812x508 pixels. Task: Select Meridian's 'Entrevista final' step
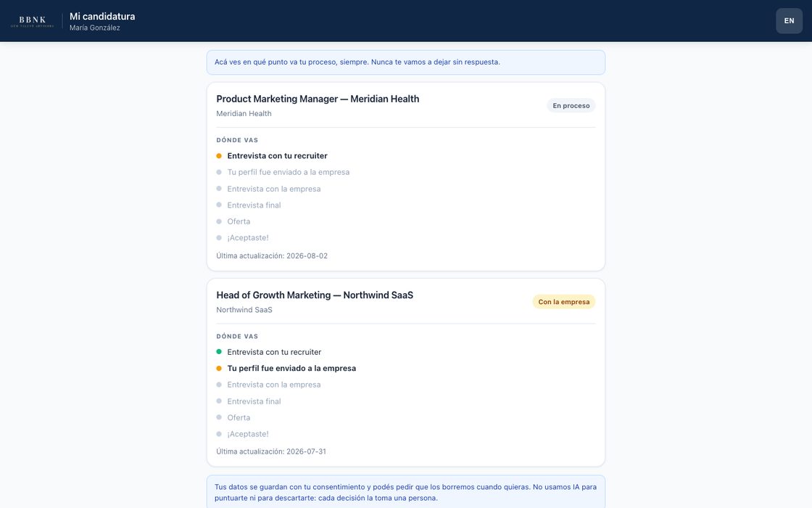254,205
